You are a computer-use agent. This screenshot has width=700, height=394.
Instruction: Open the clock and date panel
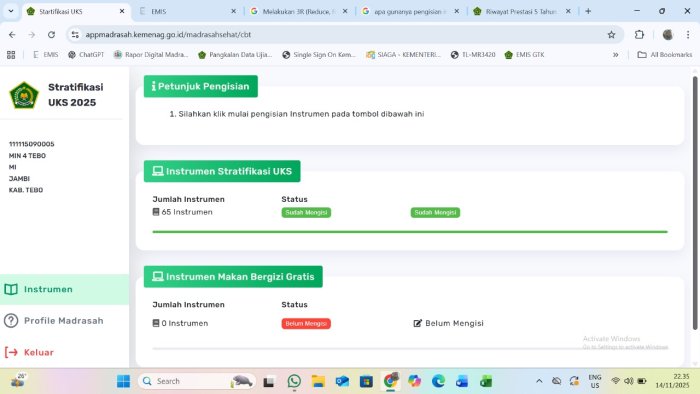point(672,381)
